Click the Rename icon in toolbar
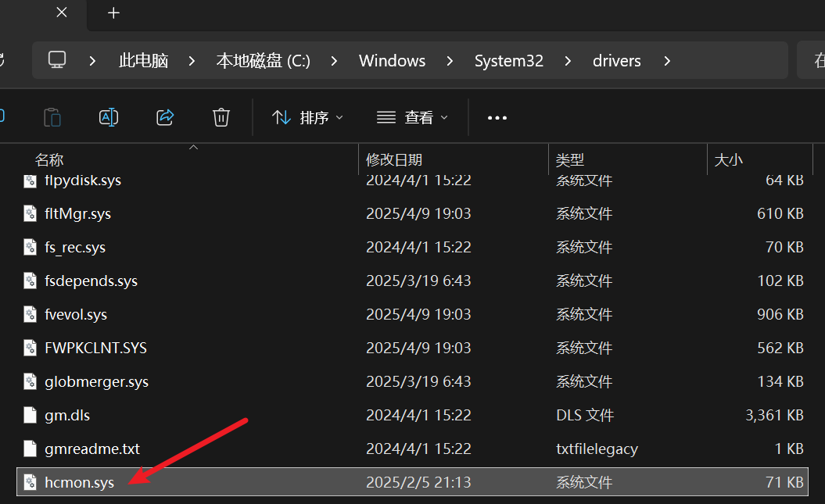 109,117
